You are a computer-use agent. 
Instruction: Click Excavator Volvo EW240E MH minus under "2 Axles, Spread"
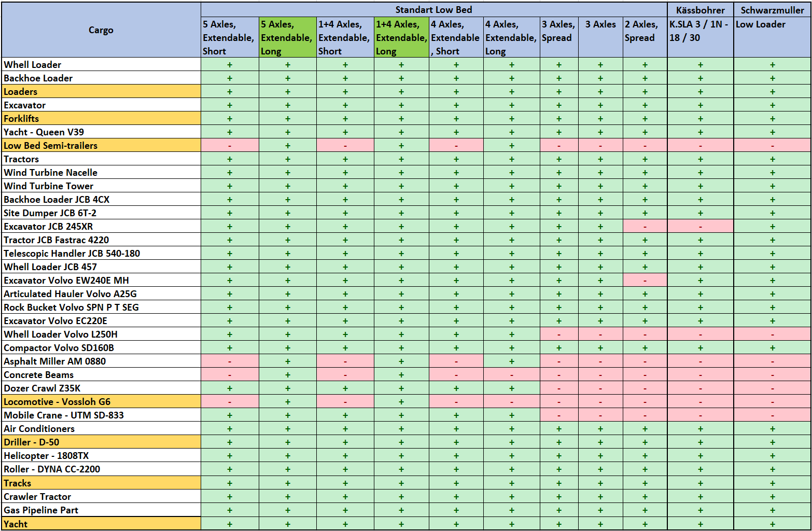pos(645,281)
